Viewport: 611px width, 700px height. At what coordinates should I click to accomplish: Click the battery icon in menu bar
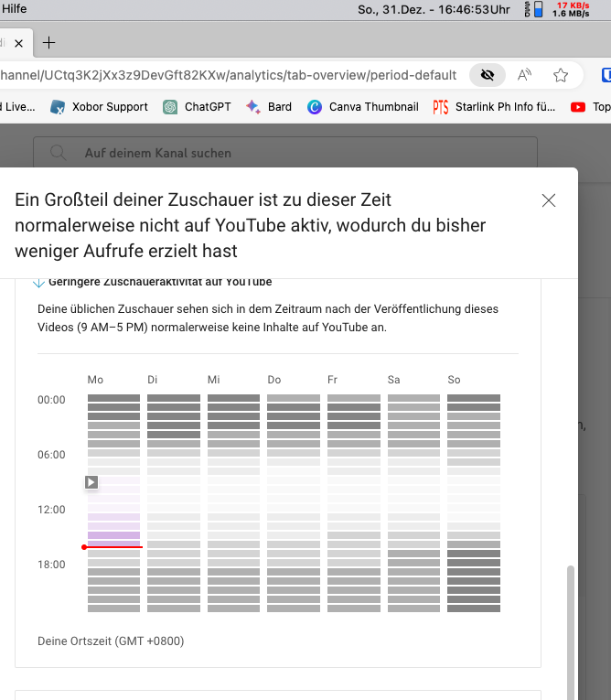tap(537, 9)
